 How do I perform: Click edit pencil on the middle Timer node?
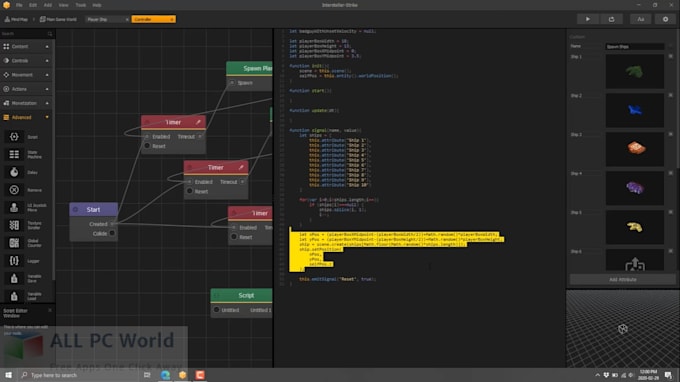coord(241,167)
